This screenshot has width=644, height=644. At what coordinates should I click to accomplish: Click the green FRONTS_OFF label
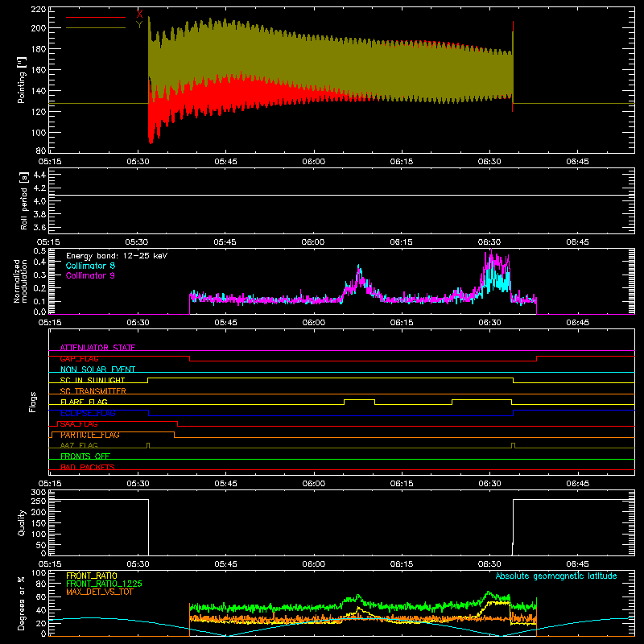pyautogui.click(x=85, y=456)
